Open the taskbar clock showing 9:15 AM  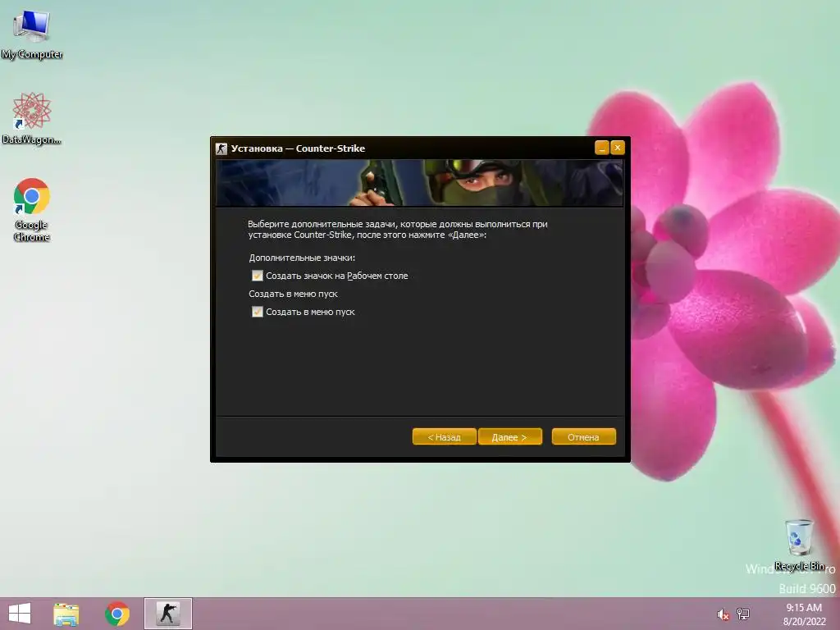click(x=804, y=614)
